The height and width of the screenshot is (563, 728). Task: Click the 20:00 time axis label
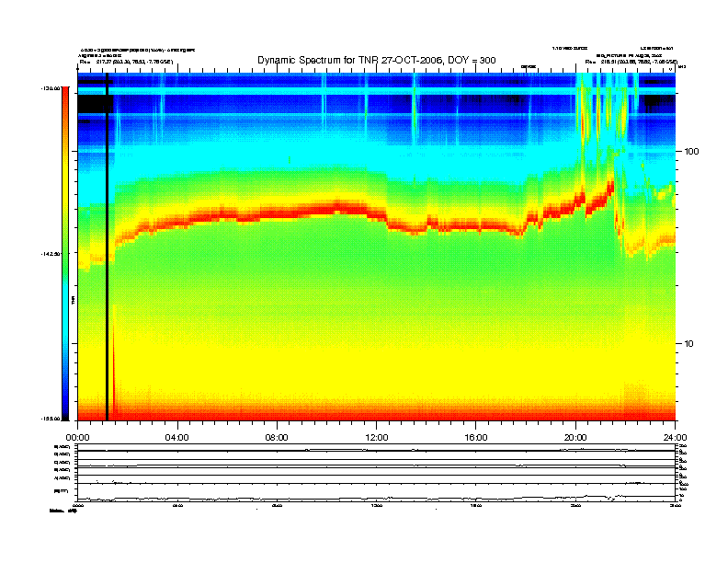(x=575, y=438)
